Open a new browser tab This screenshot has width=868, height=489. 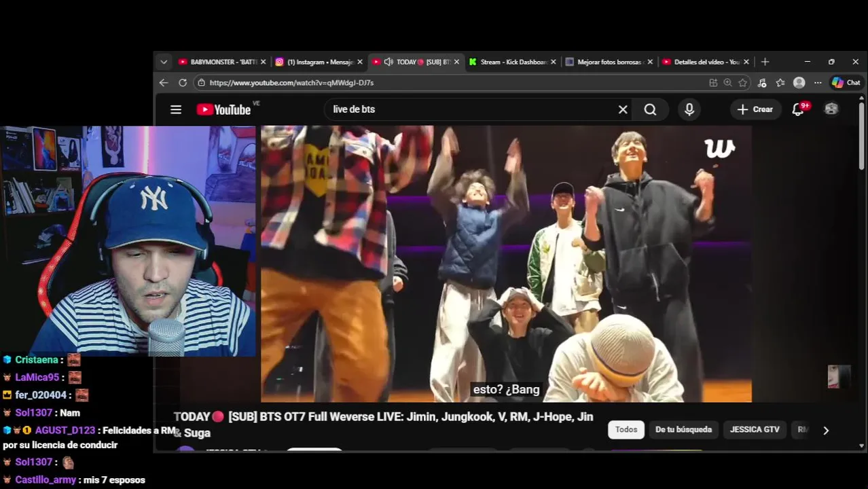tap(765, 62)
